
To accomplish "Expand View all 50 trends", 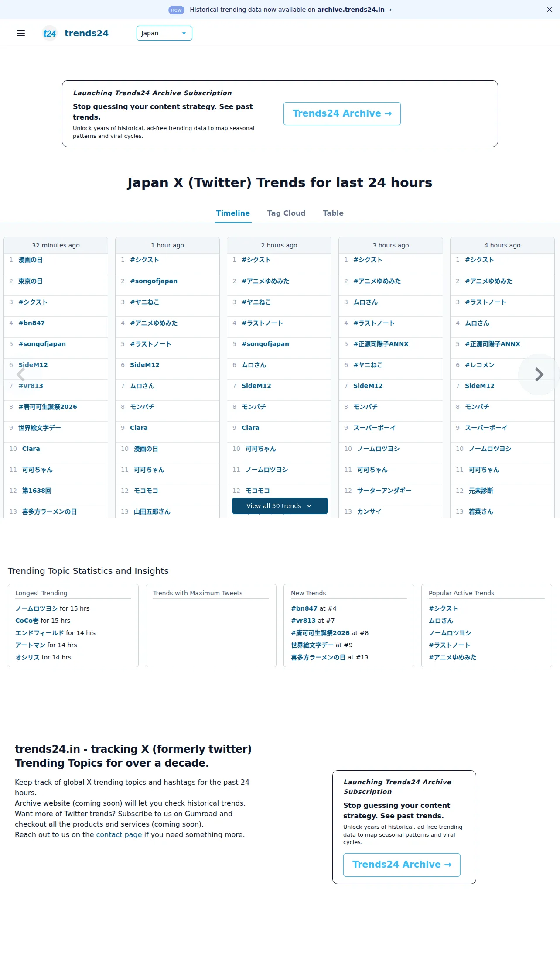I will [280, 506].
